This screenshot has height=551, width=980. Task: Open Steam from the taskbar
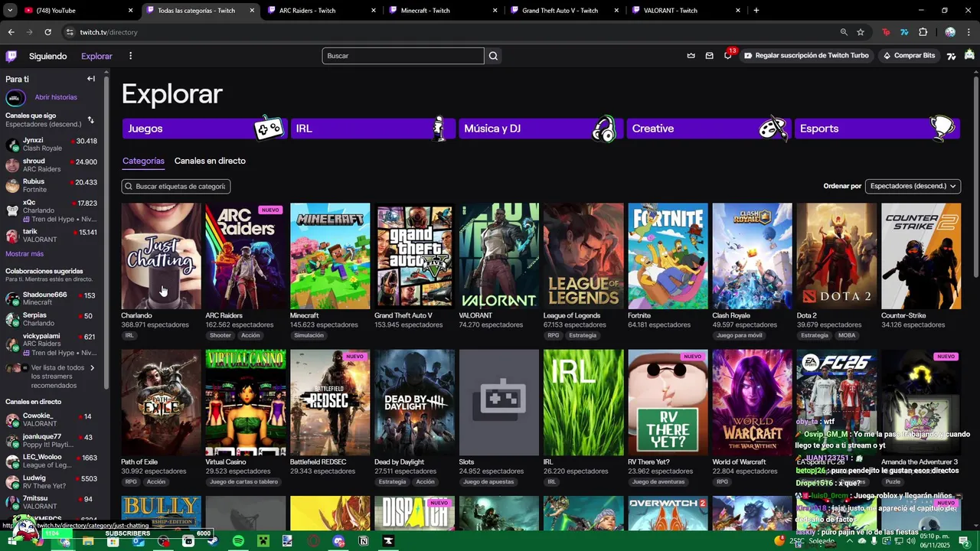tap(213, 541)
